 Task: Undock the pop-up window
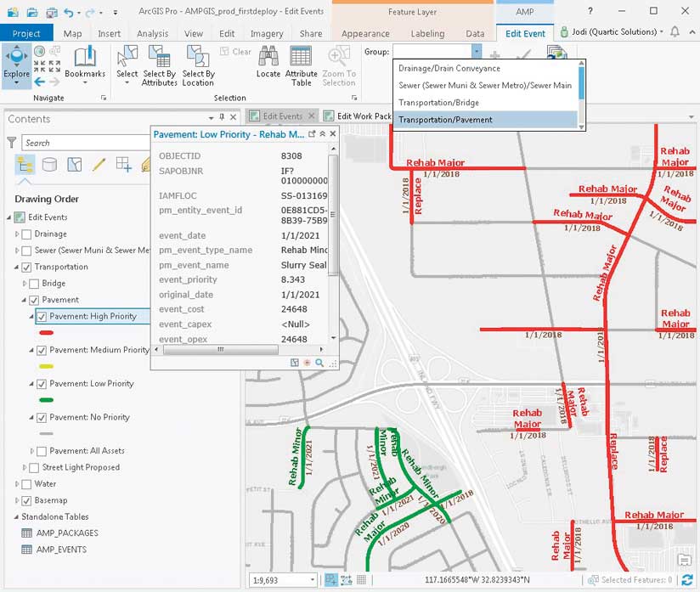coord(312,133)
